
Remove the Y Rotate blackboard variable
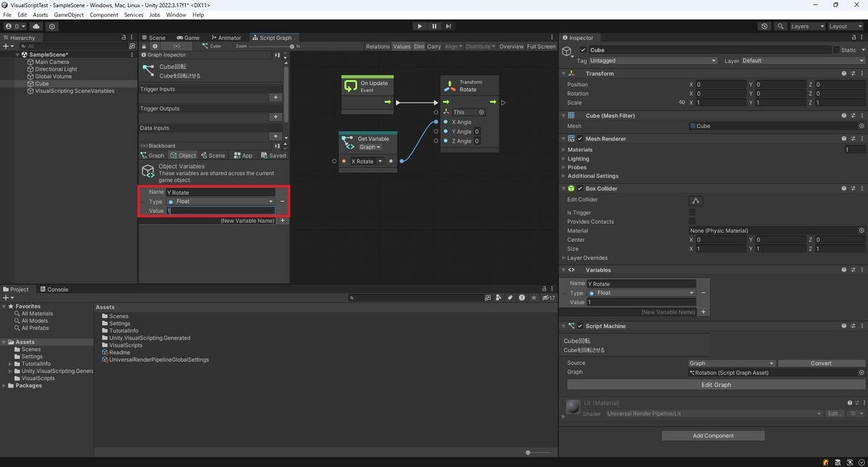282,201
